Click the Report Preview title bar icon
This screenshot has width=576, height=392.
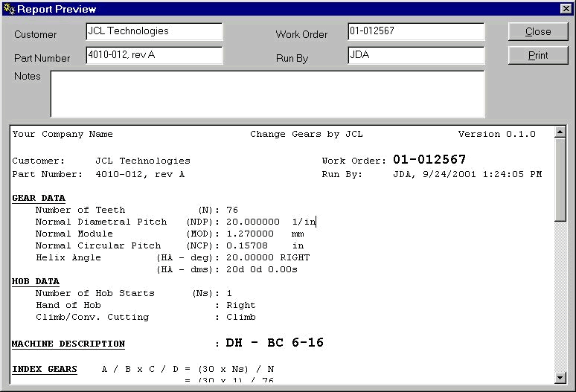point(9,9)
